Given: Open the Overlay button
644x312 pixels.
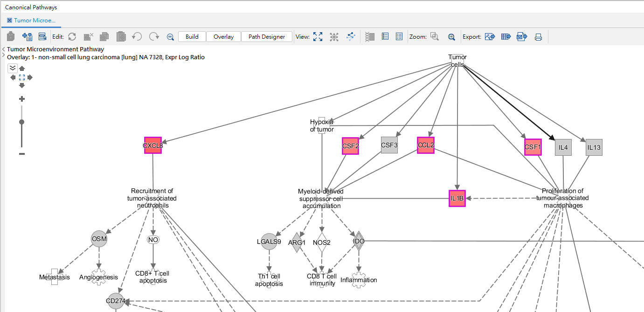Looking at the screenshot, I should click(x=223, y=36).
